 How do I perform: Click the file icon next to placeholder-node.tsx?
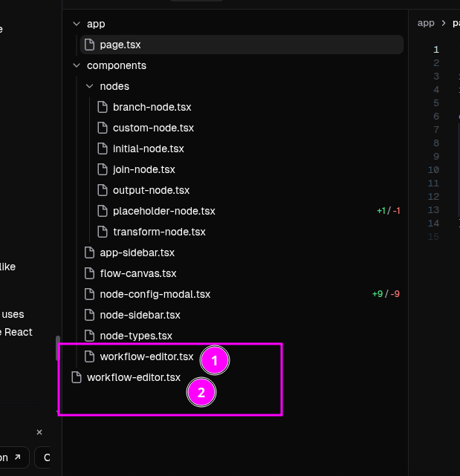pyautogui.click(x=103, y=211)
